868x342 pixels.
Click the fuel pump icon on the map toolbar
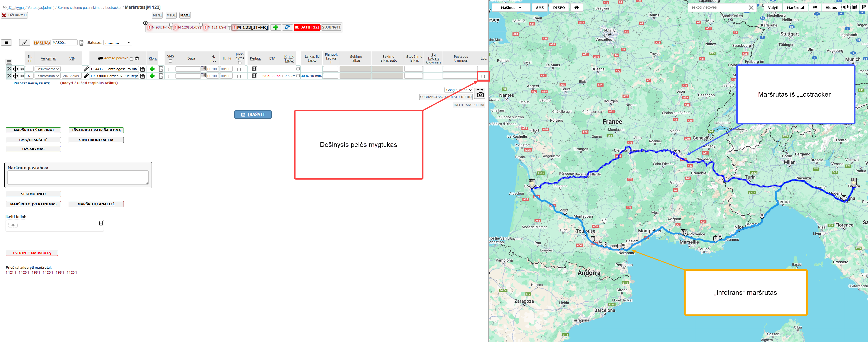point(855,7)
